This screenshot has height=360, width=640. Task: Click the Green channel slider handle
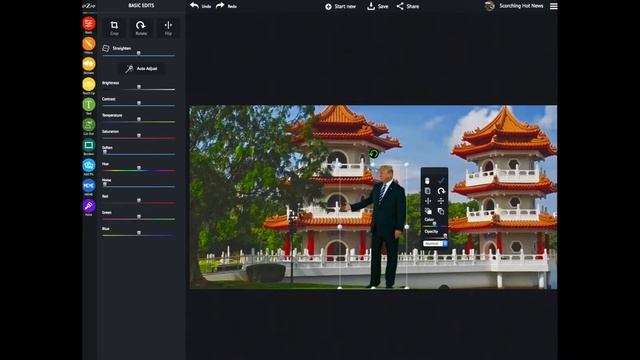(x=139, y=217)
